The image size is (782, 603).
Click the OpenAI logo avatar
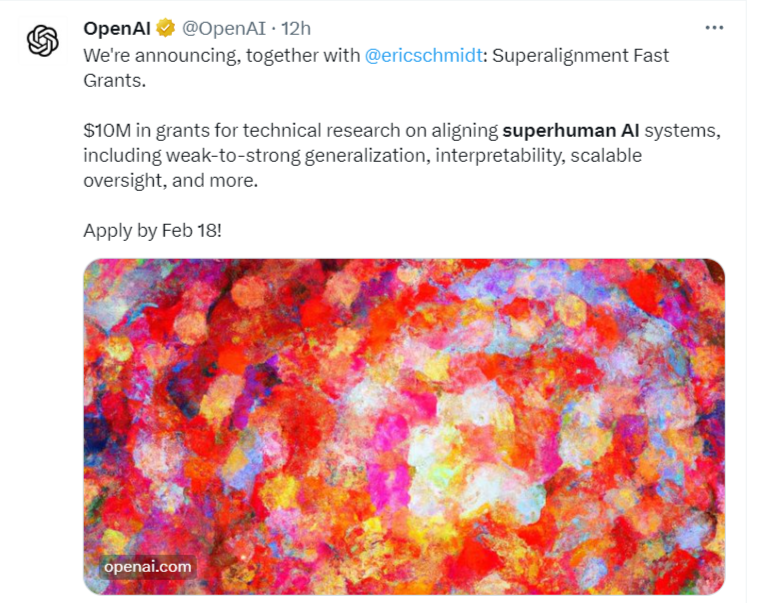click(x=43, y=41)
